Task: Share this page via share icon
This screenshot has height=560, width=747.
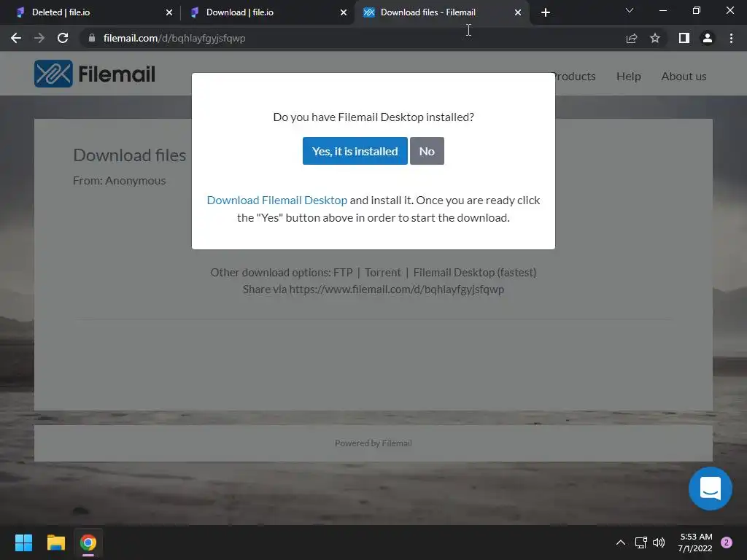Action: point(632,38)
